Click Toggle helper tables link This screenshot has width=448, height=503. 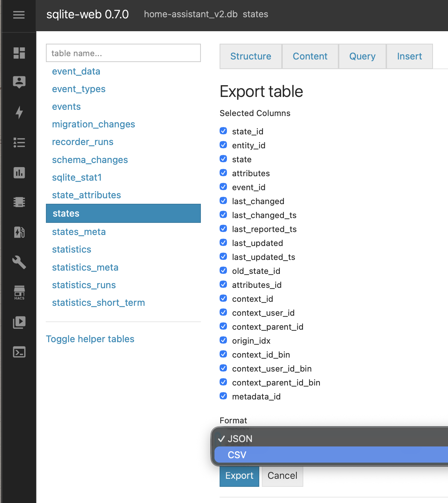[x=90, y=339]
